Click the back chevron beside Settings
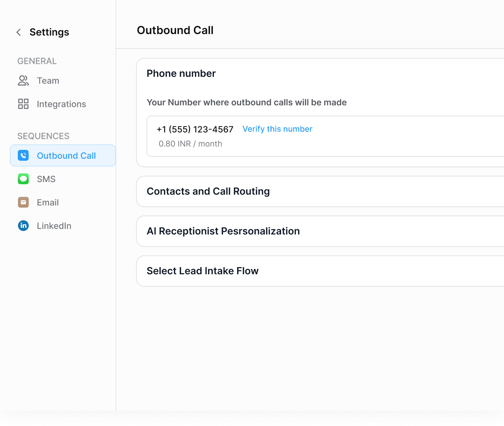This screenshot has width=504, height=426. point(19,32)
